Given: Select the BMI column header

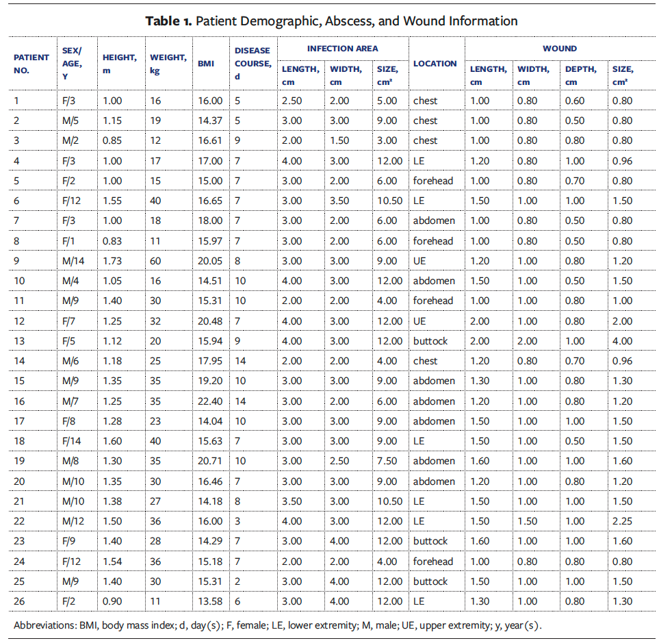Looking at the screenshot, I should [206, 64].
